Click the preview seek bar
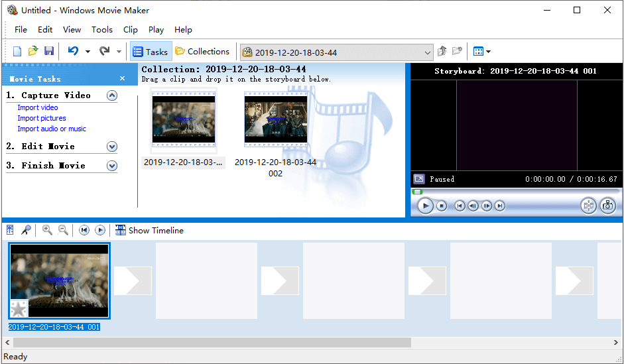 click(x=516, y=192)
